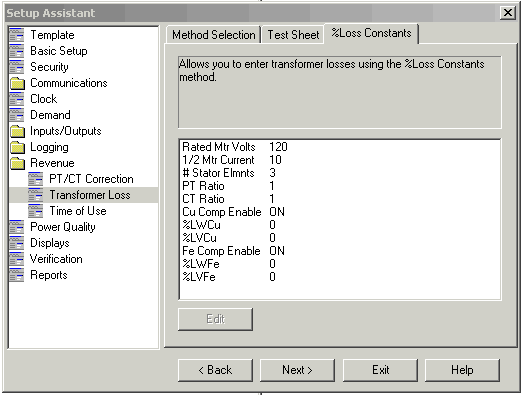Select the Power Quality tree item
The width and height of the screenshot is (524, 395).
click(63, 227)
